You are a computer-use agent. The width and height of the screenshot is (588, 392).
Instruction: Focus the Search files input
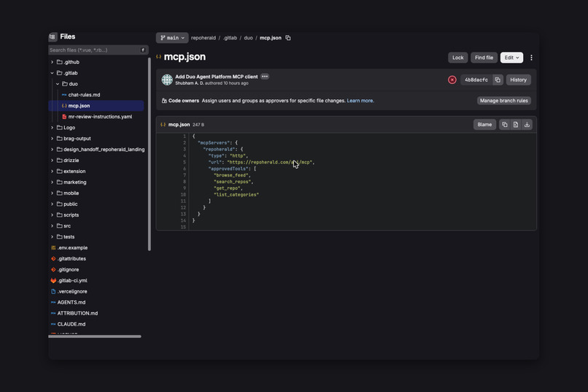pos(98,50)
